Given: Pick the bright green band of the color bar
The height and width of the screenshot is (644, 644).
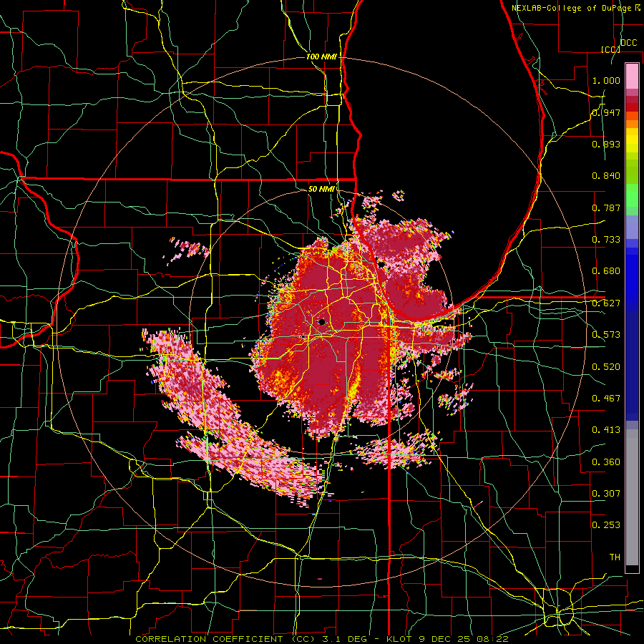Looking at the screenshot, I should point(632,195).
